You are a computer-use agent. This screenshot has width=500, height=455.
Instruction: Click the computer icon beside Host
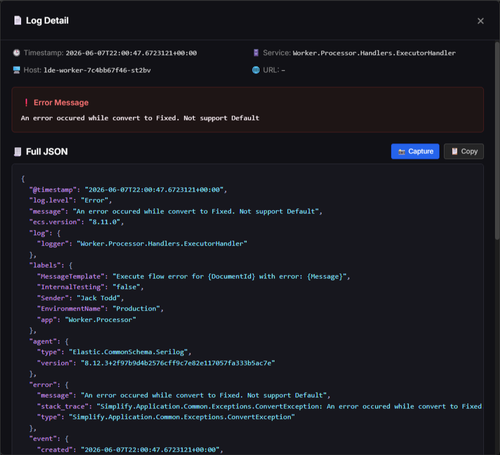(16, 70)
